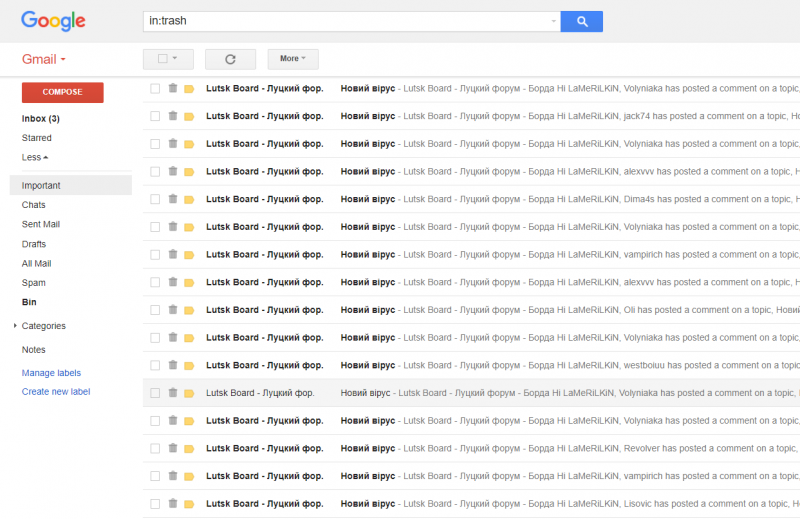Click trash icon on the jack74 comment row
The image size is (800, 519).
point(173,116)
